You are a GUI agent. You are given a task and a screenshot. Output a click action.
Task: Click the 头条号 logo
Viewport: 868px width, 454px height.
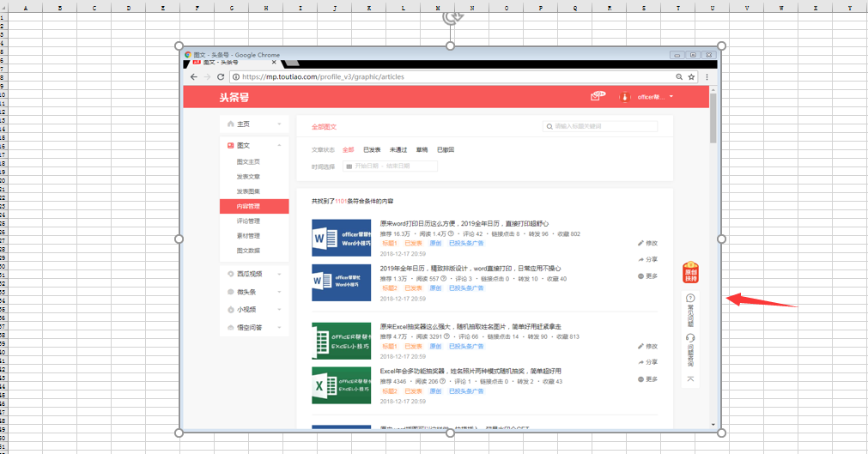tap(234, 98)
